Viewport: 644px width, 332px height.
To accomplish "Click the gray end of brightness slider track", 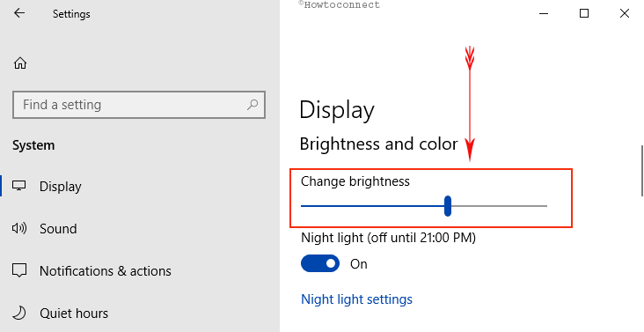I will point(499,206).
